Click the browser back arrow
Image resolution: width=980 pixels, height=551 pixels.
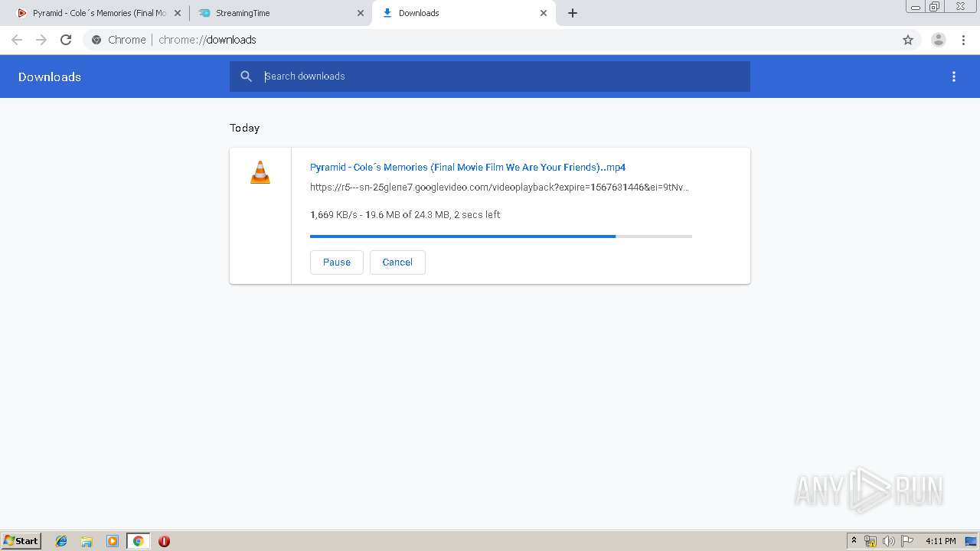point(17,40)
